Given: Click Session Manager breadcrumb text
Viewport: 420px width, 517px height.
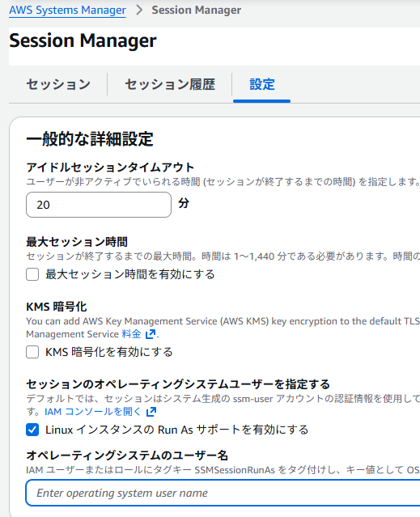Looking at the screenshot, I should point(196,11).
